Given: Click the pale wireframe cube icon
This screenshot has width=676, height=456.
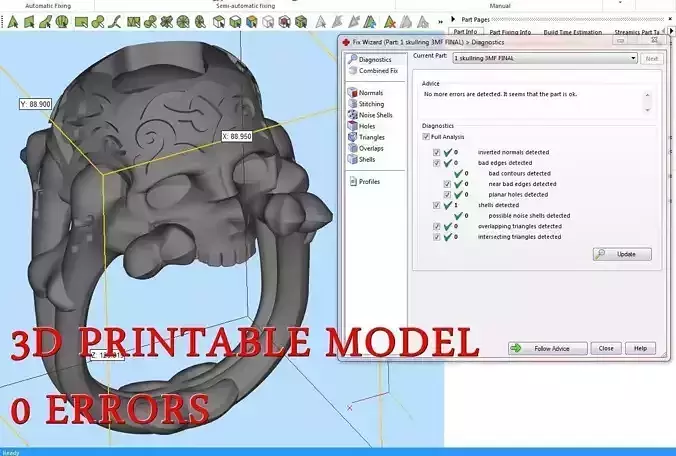Looking at the screenshot, I should tap(268, 22).
